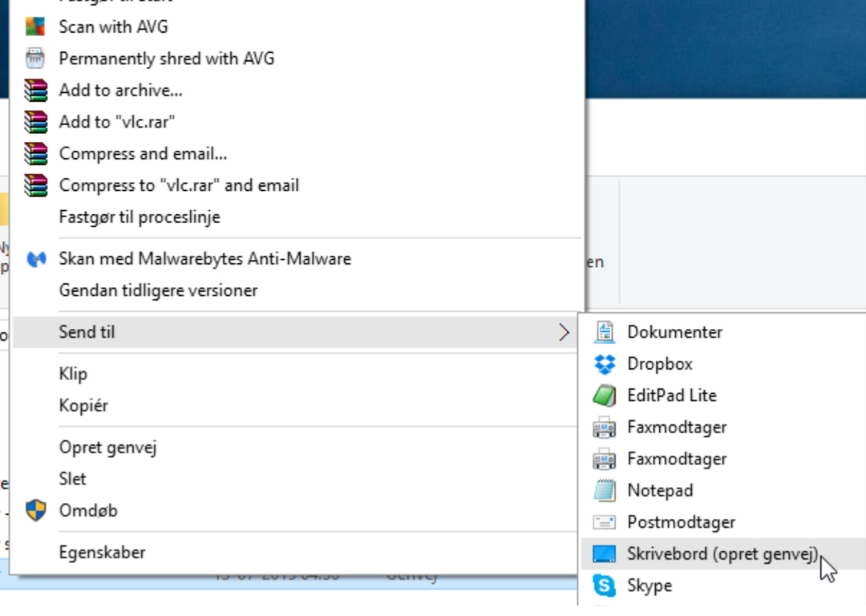Click the shredder icon for Permanently shred with AVG

(35, 58)
